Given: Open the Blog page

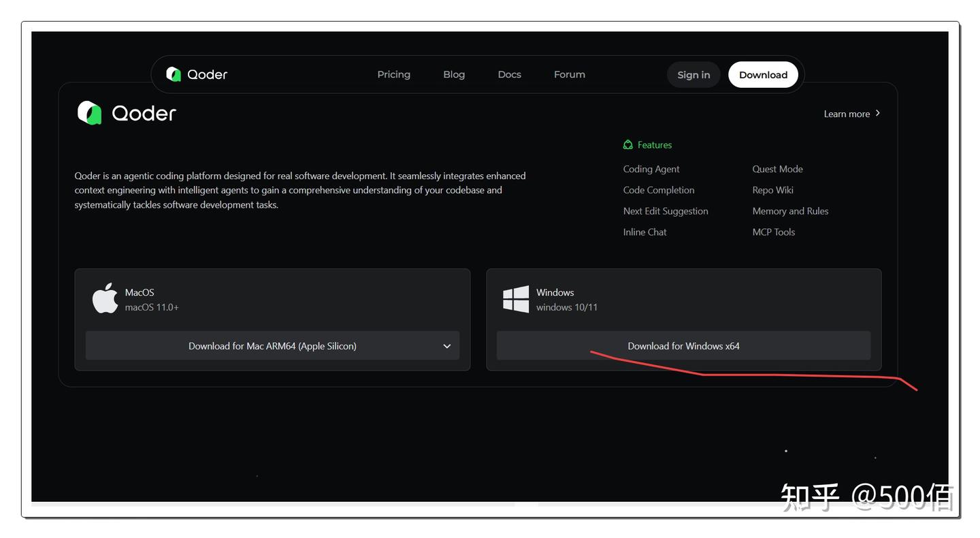Looking at the screenshot, I should 454,74.
